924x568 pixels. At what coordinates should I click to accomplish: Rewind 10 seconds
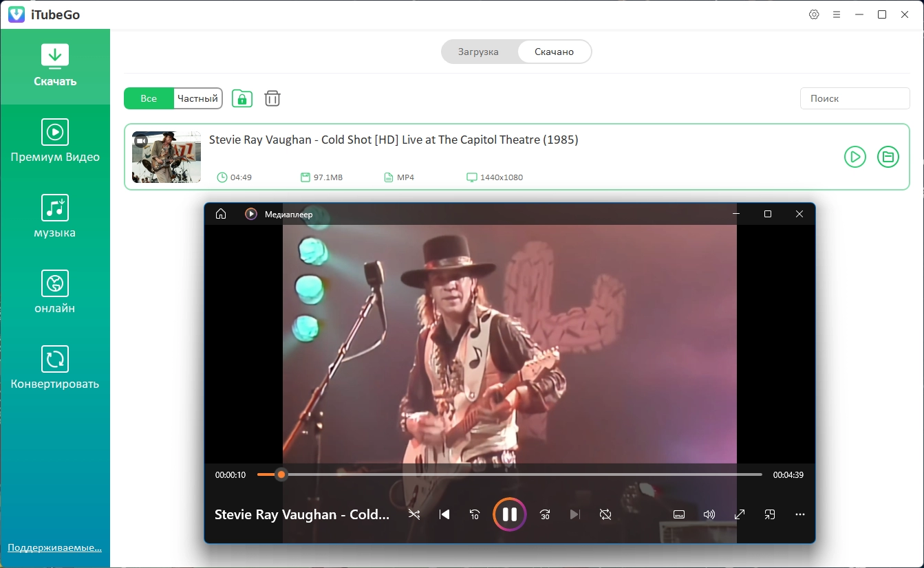[475, 514]
